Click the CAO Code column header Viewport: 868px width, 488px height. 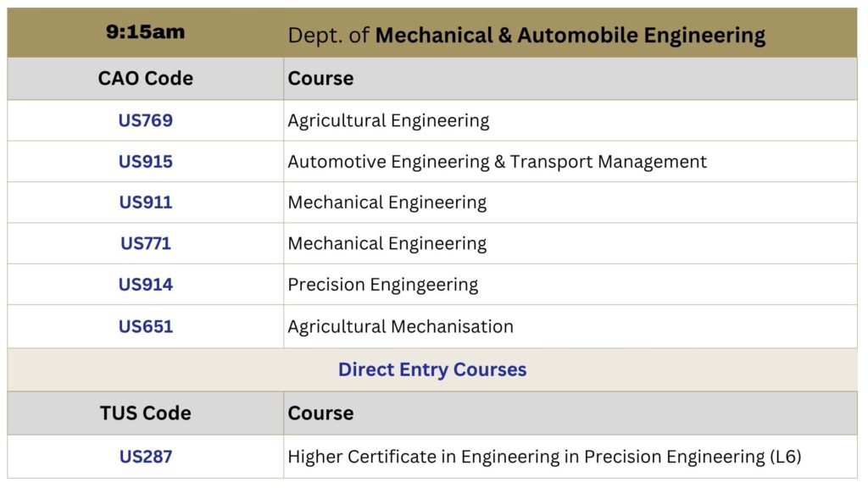(146, 79)
